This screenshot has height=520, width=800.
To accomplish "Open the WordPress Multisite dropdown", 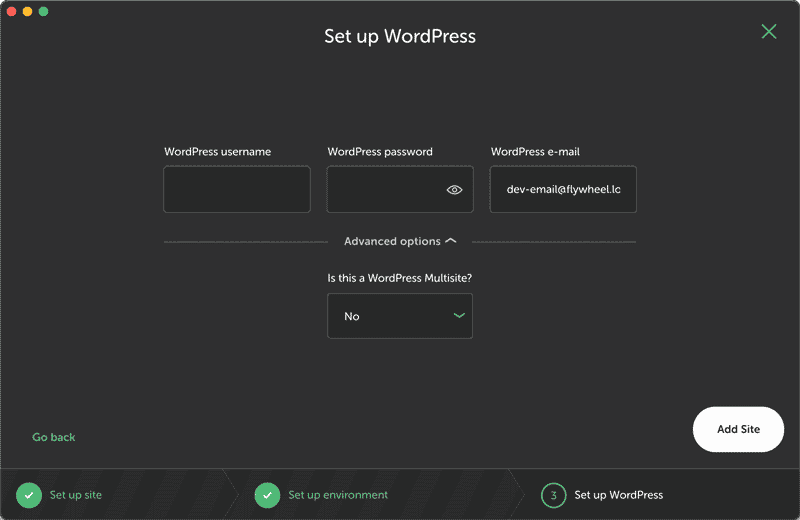I will (x=400, y=316).
